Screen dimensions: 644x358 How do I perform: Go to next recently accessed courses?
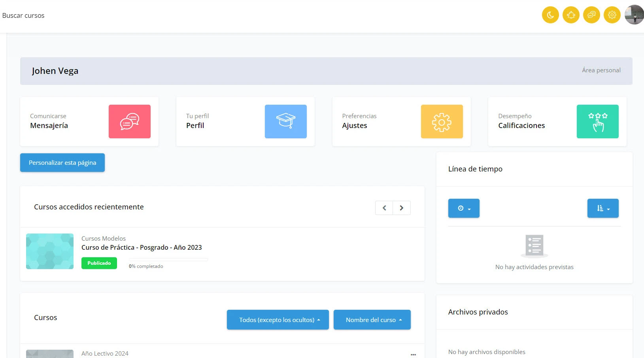pos(402,208)
